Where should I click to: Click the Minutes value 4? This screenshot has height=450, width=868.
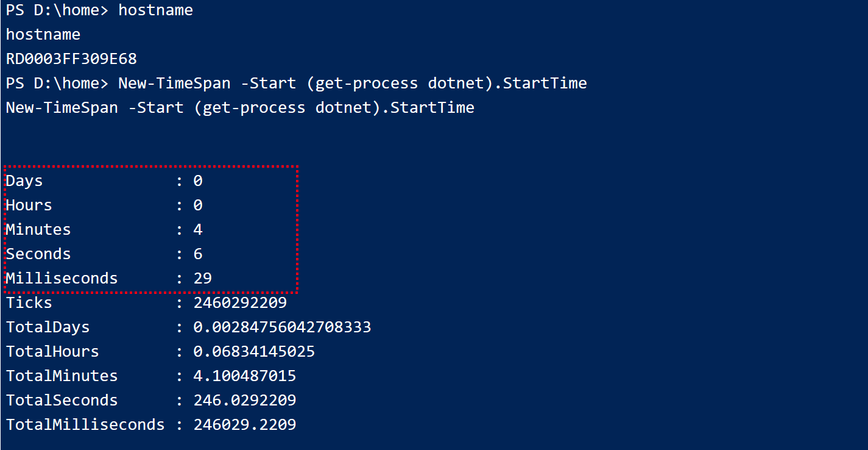click(198, 230)
